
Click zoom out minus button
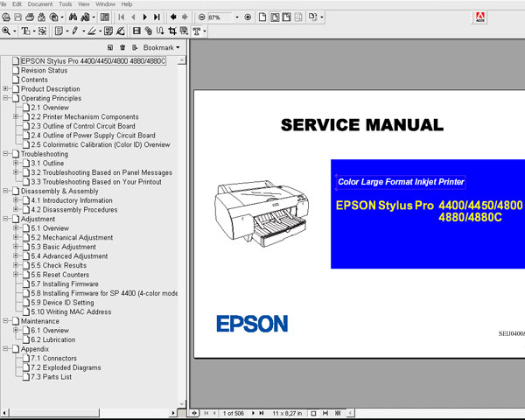tap(201, 17)
